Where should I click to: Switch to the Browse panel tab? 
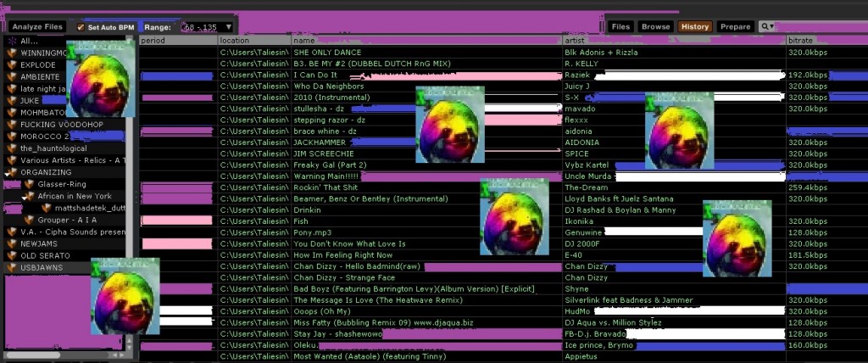coord(655,26)
